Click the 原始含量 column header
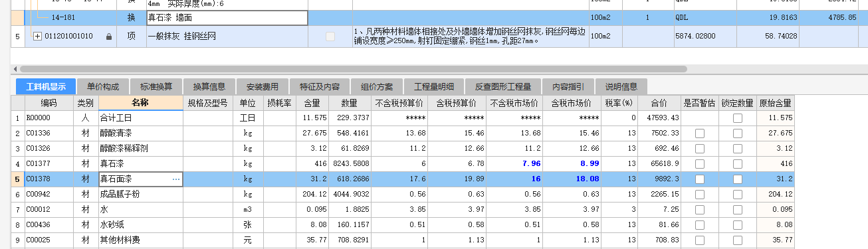 tap(775, 103)
